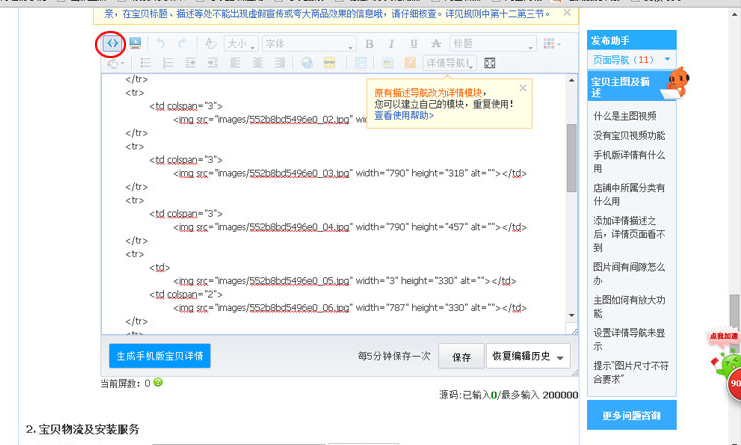Toggle underline formatting
741x445 pixels.
coord(414,44)
